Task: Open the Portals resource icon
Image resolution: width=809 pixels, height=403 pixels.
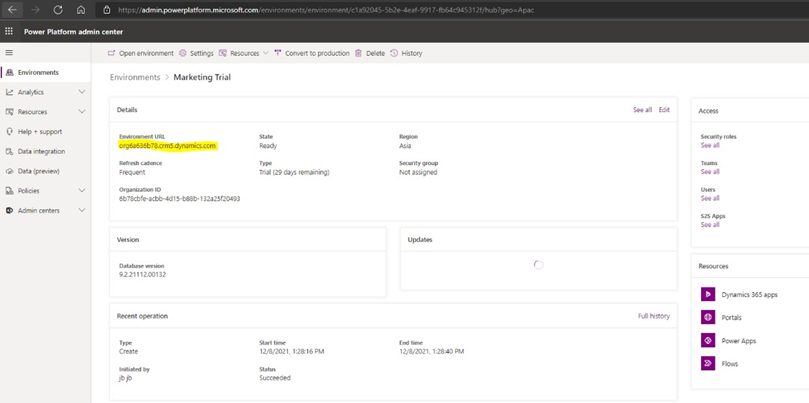Action: tap(708, 318)
